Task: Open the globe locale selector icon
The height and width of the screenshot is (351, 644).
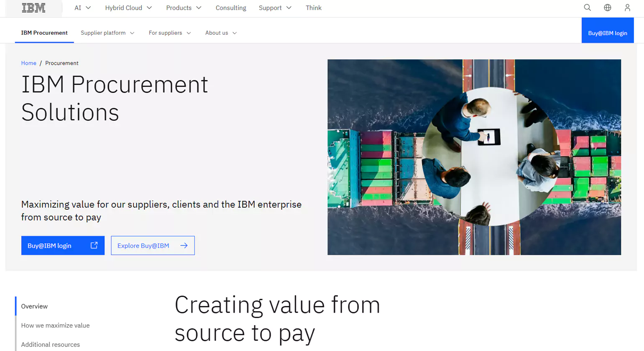Action: pos(607,8)
